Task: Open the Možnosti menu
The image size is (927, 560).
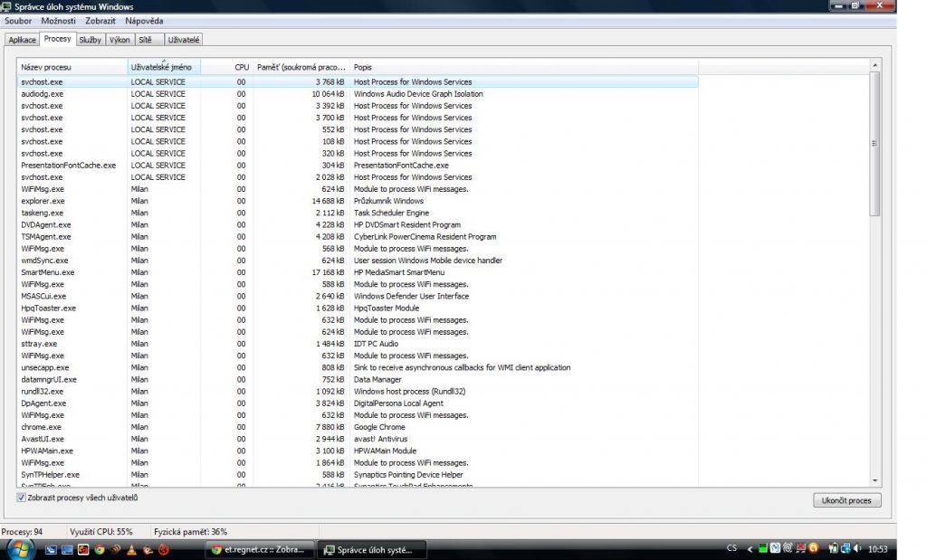Action: click(58, 21)
